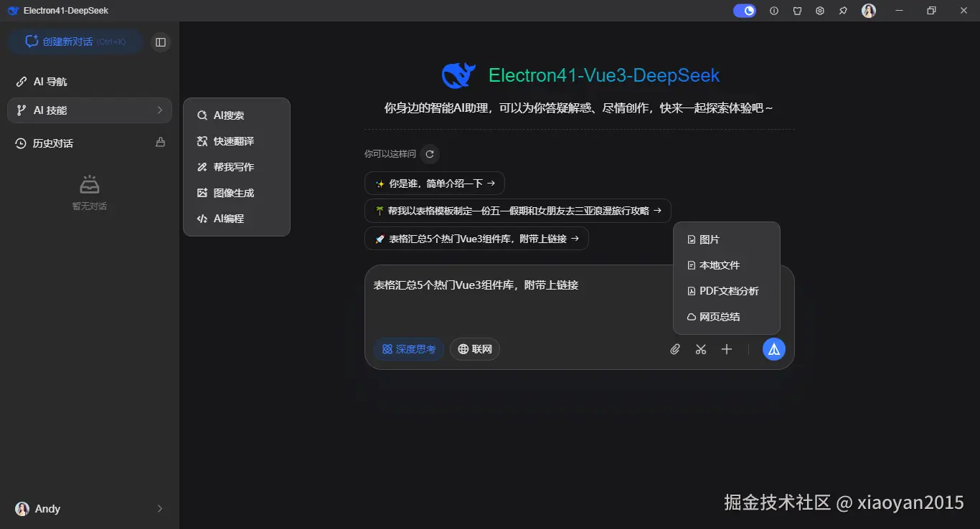This screenshot has width=980, height=529.
Task: Click the pin window icon in title bar
Action: pos(843,10)
